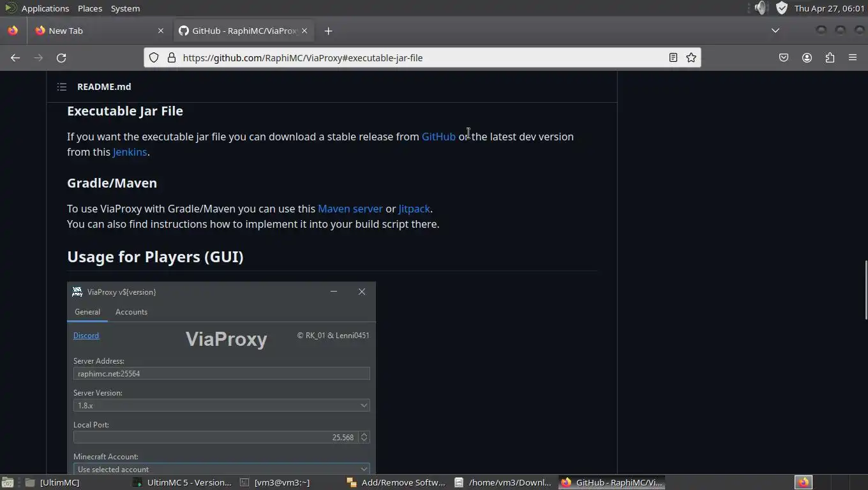The width and height of the screenshot is (868, 490).
Task: Open the Minecraft Account dropdown
Action: pos(221,469)
